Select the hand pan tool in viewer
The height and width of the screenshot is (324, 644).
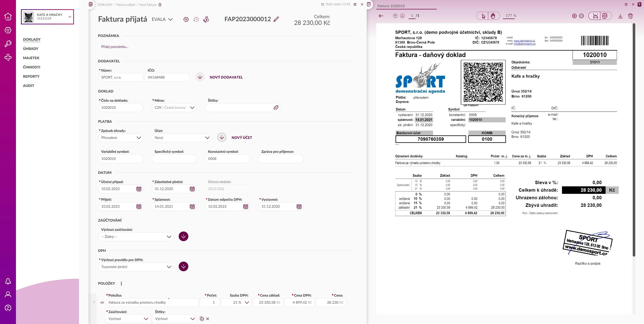pos(493,16)
